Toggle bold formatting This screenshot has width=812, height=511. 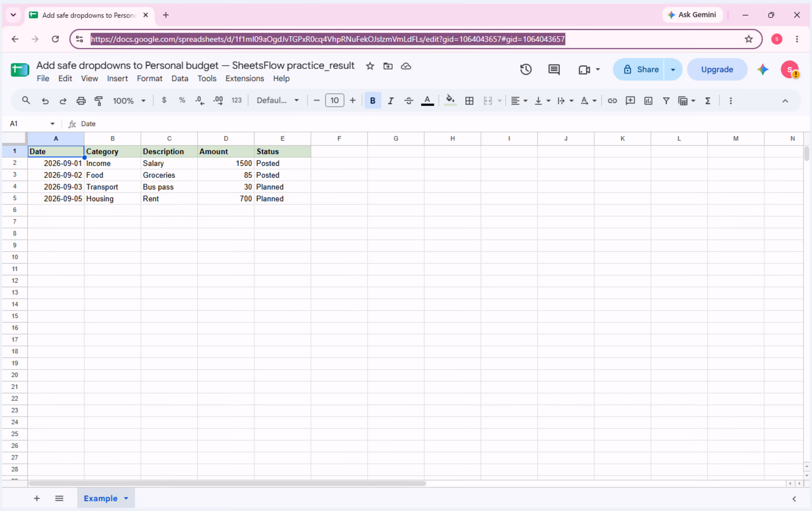[373, 101]
